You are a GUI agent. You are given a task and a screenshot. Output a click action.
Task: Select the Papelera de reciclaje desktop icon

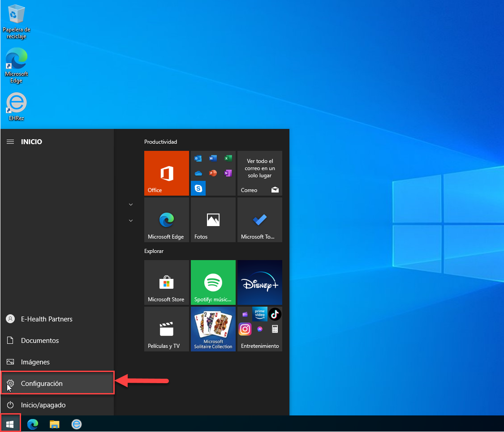tap(16, 22)
